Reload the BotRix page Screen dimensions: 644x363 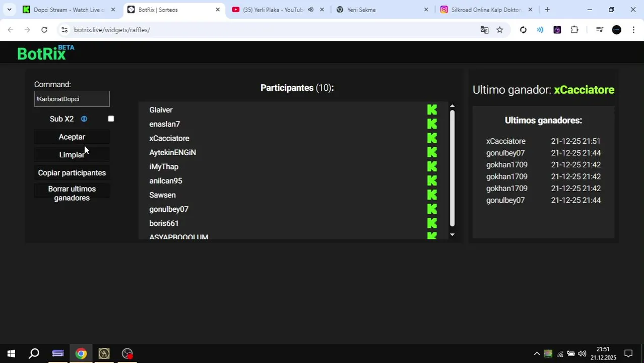tap(44, 30)
